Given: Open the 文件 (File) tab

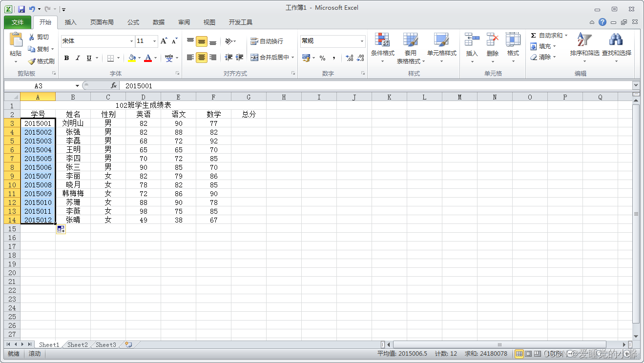Looking at the screenshot, I should click(x=18, y=22).
